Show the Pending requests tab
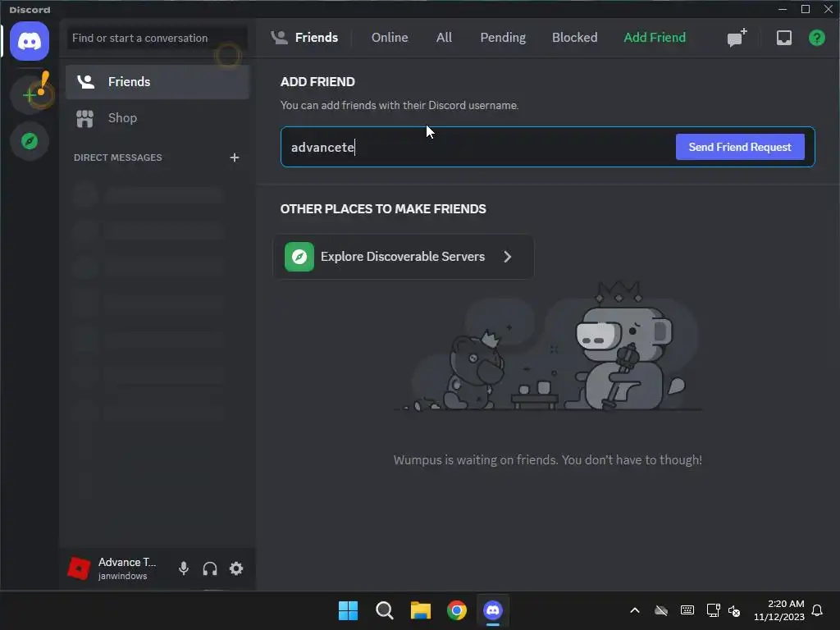 [x=503, y=38]
